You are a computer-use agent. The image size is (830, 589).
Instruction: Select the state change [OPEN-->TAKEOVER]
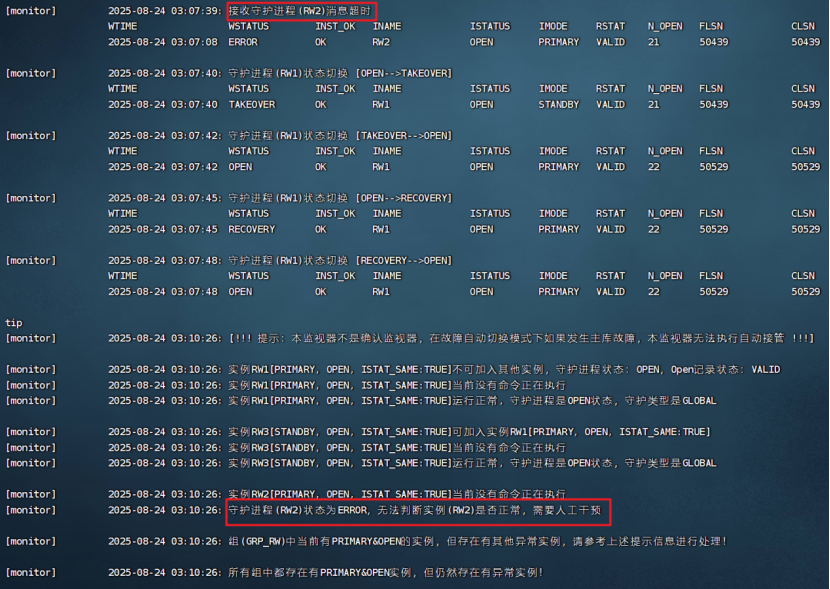[x=404, y=74]
